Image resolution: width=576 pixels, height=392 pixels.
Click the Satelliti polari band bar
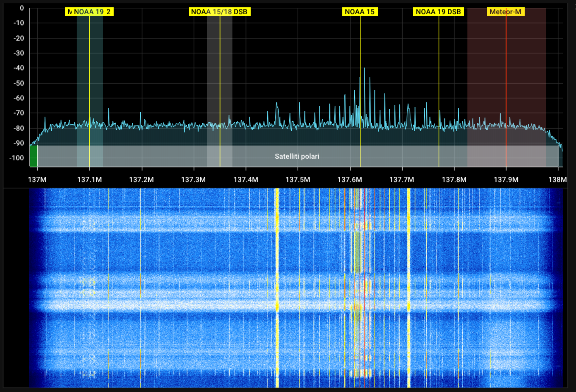(x=298, y=156)
